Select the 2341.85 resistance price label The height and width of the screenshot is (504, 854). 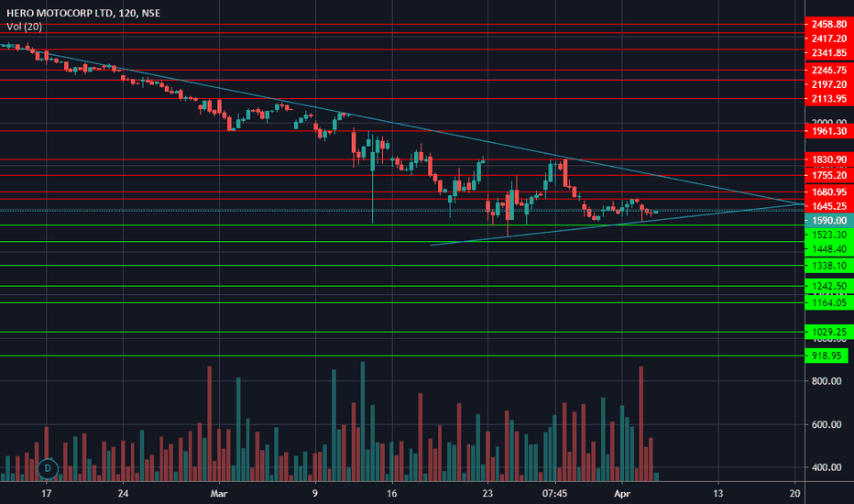[x=829, y=53]
